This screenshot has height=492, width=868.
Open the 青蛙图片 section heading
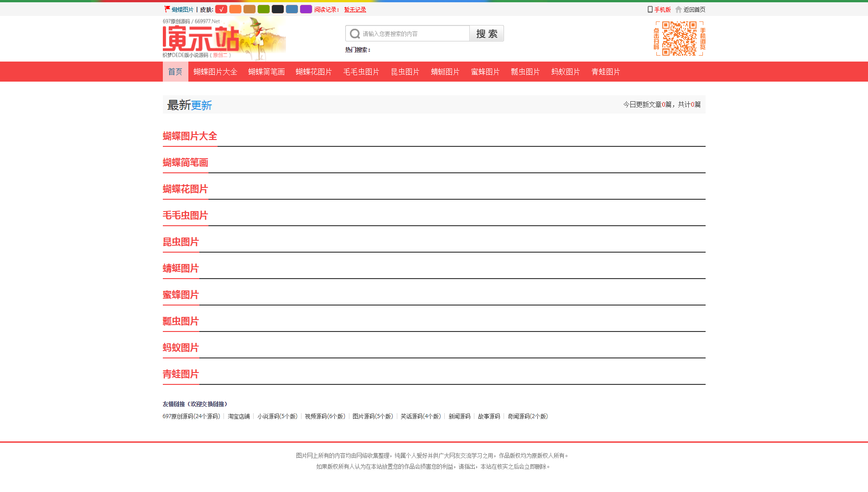click(181, 374)
